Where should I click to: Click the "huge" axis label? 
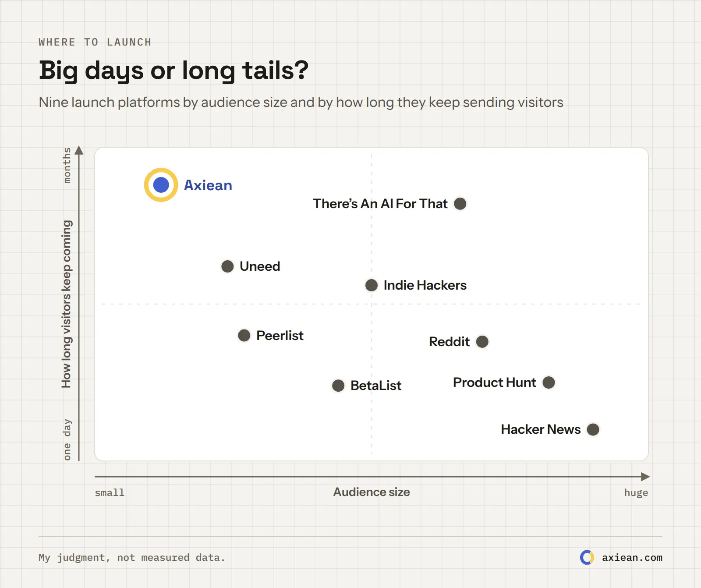click(x=636, y=493)
